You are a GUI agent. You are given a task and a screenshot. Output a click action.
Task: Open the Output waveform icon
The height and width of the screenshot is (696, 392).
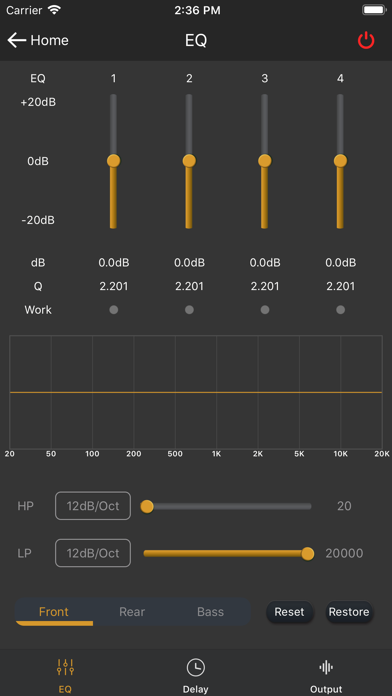tap(326, 667)
